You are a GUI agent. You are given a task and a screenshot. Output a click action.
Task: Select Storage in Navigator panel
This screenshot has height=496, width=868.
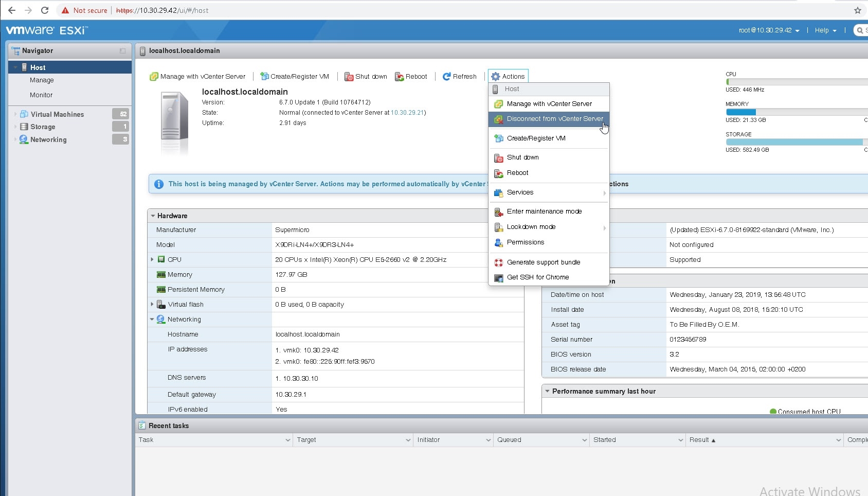42,127
